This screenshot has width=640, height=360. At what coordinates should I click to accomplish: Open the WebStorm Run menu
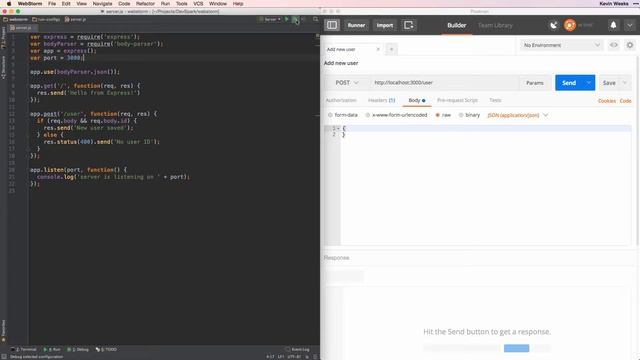[x=165, y=4]
